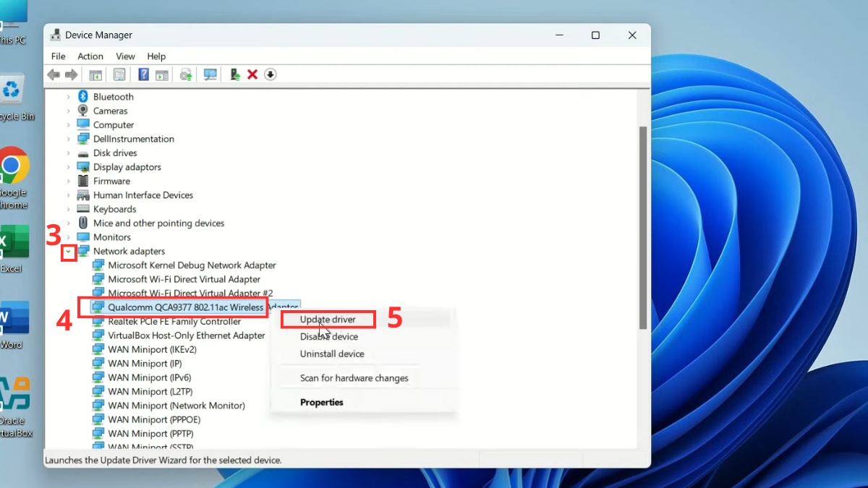Click the Cameras category icon
868x488 pixels.
point(82,111)
